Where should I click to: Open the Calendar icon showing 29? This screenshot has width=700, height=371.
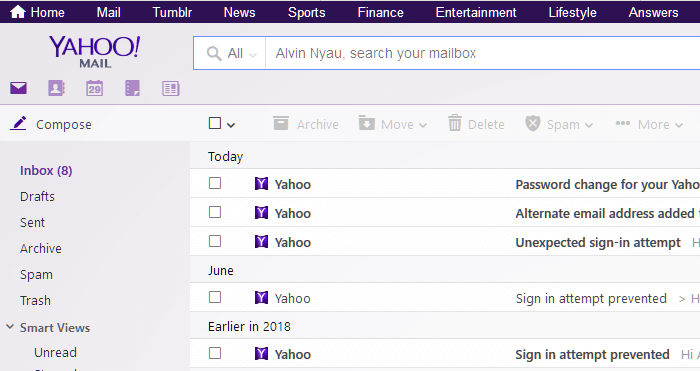pyautogui.click(x=94, y=88)
